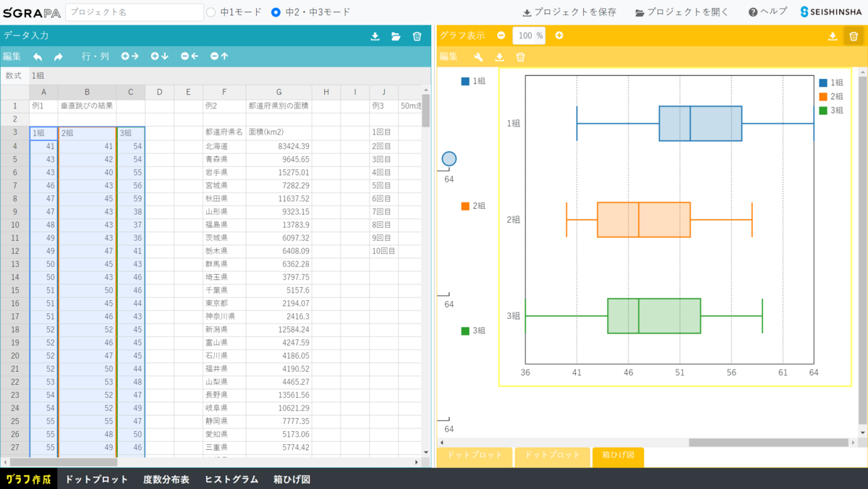Click cell containing 10回目

(383, 251)
